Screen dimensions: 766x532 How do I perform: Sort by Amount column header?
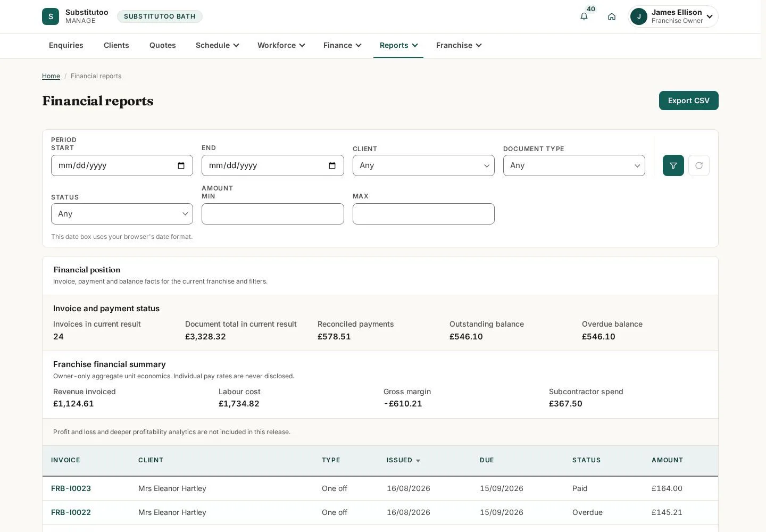click(x=667, y=460)
